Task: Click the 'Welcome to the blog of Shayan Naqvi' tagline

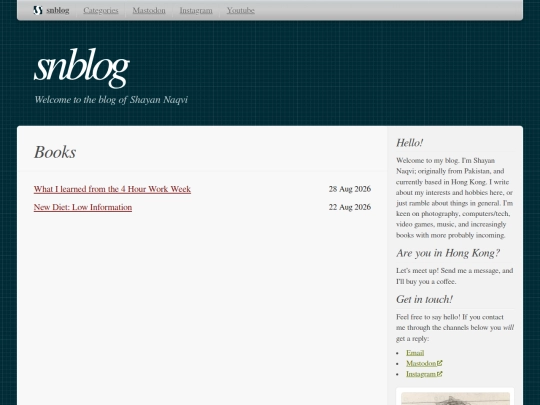Action: tap(111, 100)
